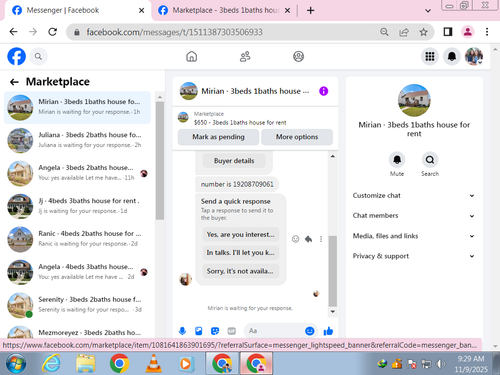Open Angela 4beds 3baths conversation

point(78,272)
